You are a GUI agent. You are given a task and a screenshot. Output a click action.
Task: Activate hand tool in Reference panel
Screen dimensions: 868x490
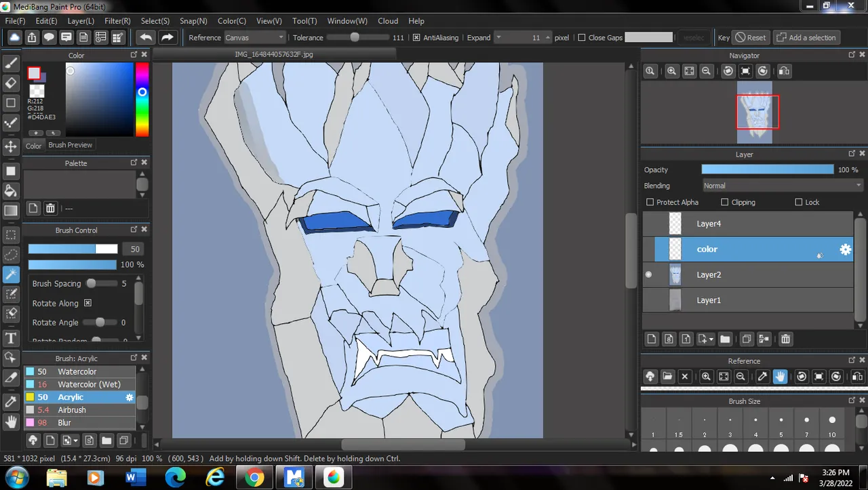coord(780,376)
